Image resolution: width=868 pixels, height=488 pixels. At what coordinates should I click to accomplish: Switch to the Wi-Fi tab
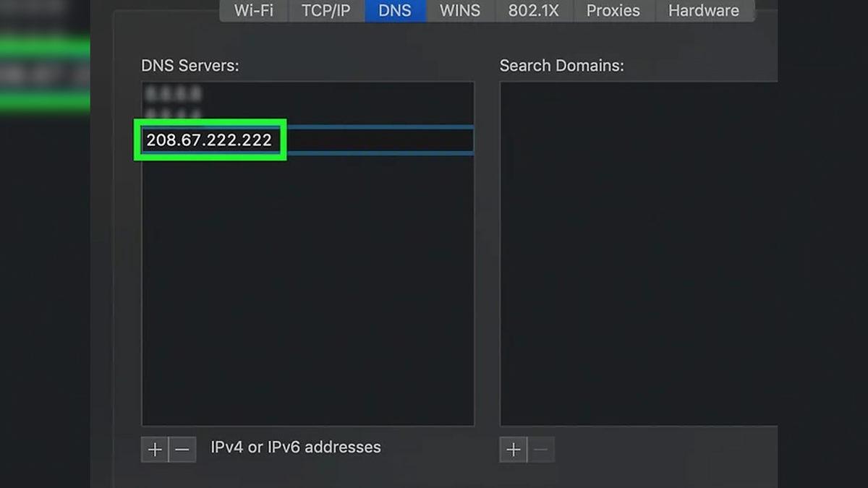(255, 11)
